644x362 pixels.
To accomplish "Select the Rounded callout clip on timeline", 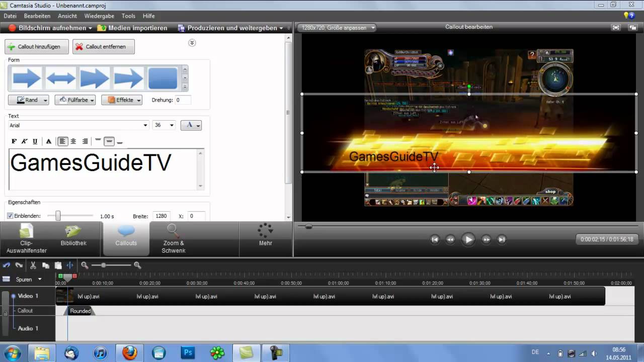I will pyautogui.click(x=80, y=311).
